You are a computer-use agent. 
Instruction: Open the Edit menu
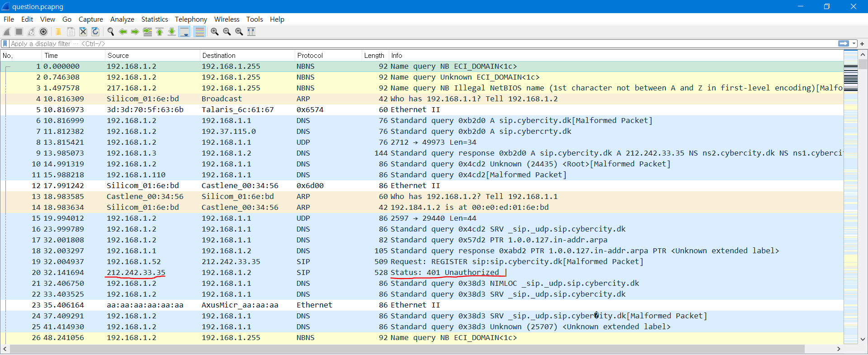point(27,19)
